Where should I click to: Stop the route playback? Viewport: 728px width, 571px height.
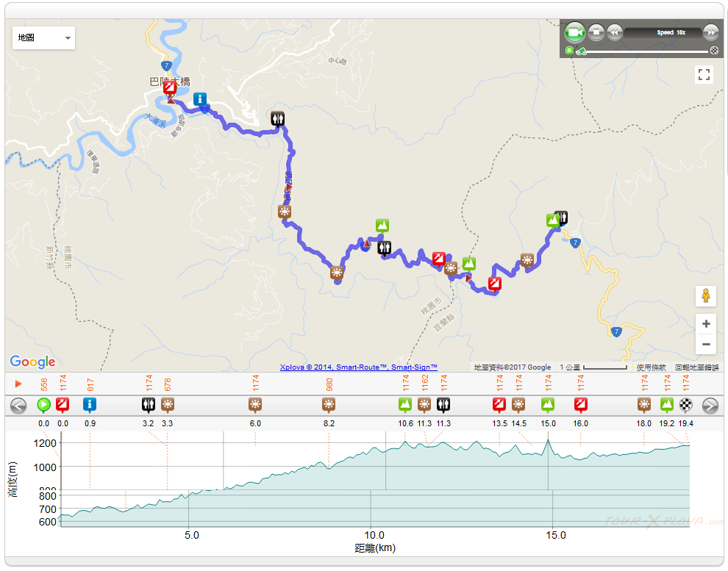point(596,33)
